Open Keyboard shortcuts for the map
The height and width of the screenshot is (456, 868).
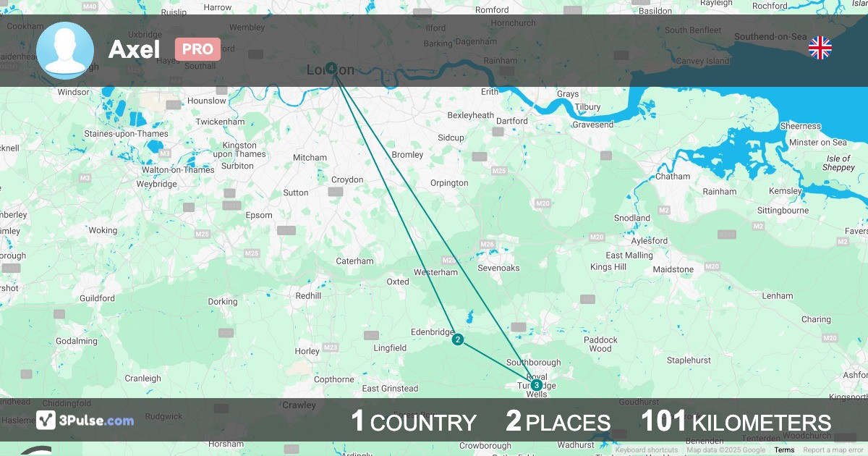tap(647, 450)
